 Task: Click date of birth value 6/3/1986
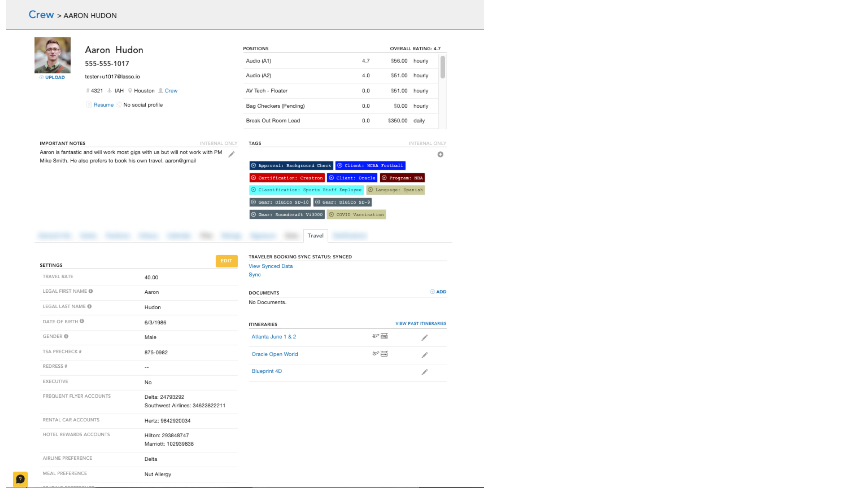155,322
